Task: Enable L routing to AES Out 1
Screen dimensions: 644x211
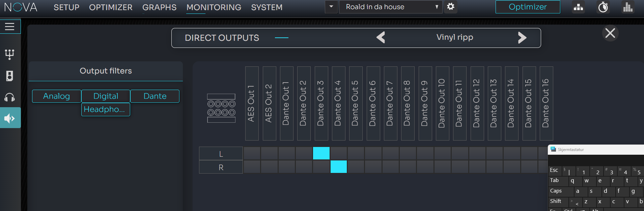Action: tap(252, 153)
